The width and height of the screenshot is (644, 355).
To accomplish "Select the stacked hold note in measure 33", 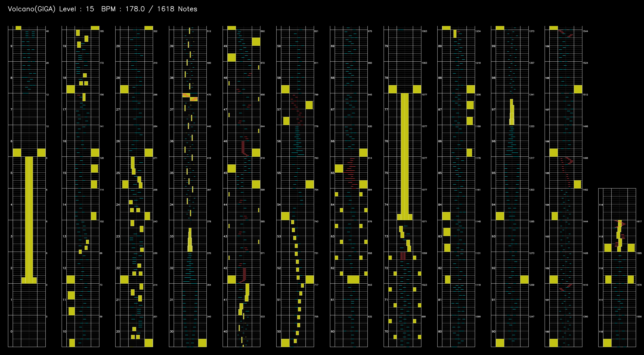I will click(190, 240).
